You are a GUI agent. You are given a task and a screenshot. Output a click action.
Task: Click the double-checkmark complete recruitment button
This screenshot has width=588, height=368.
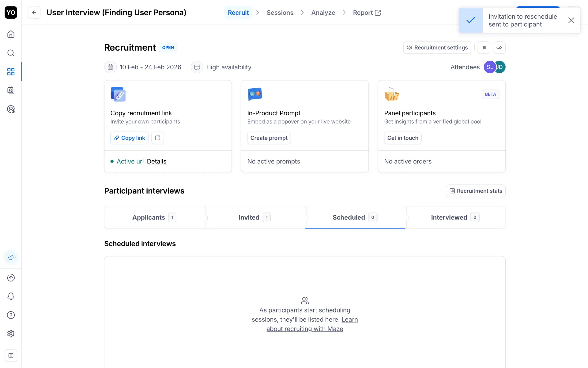click(499, 48)
